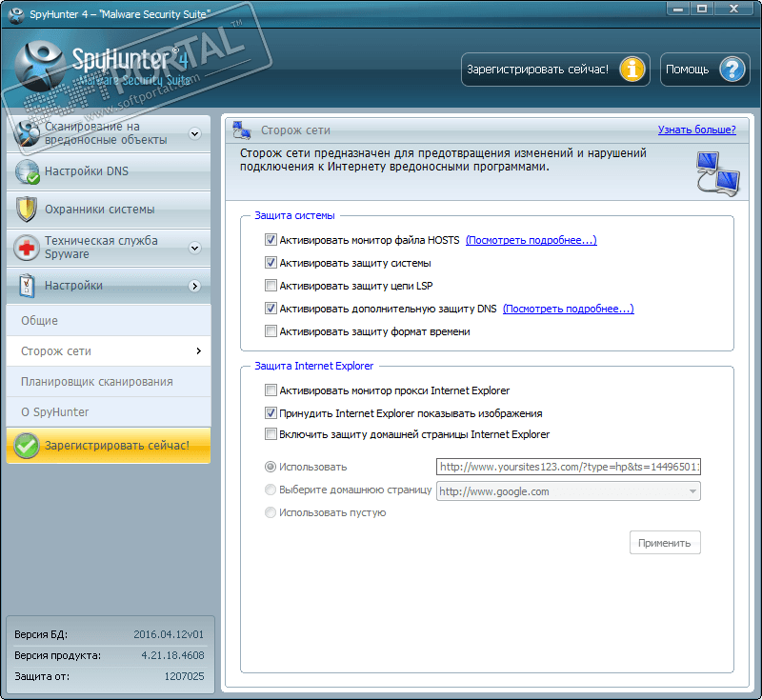Select 'Выберите домашнюю страницу' radio button
Viewport: 762px width, 700px height.
[271, 490]
